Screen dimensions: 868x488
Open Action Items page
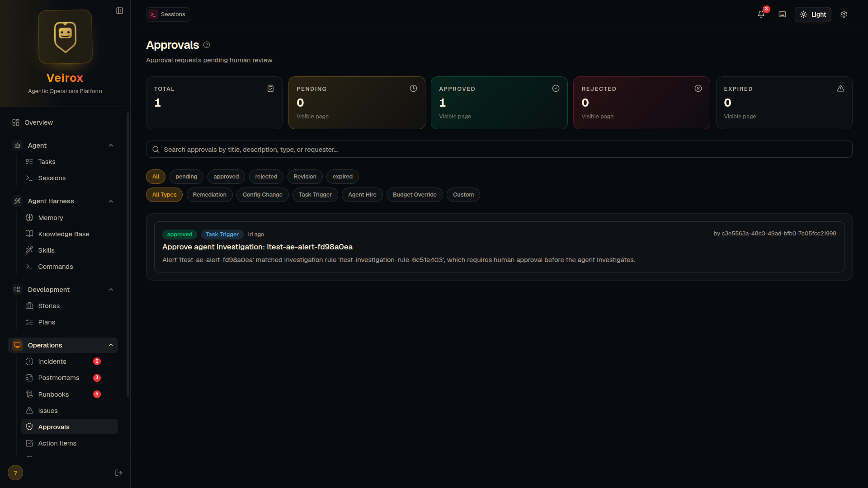pyautogui.click(x=70, y=443)
